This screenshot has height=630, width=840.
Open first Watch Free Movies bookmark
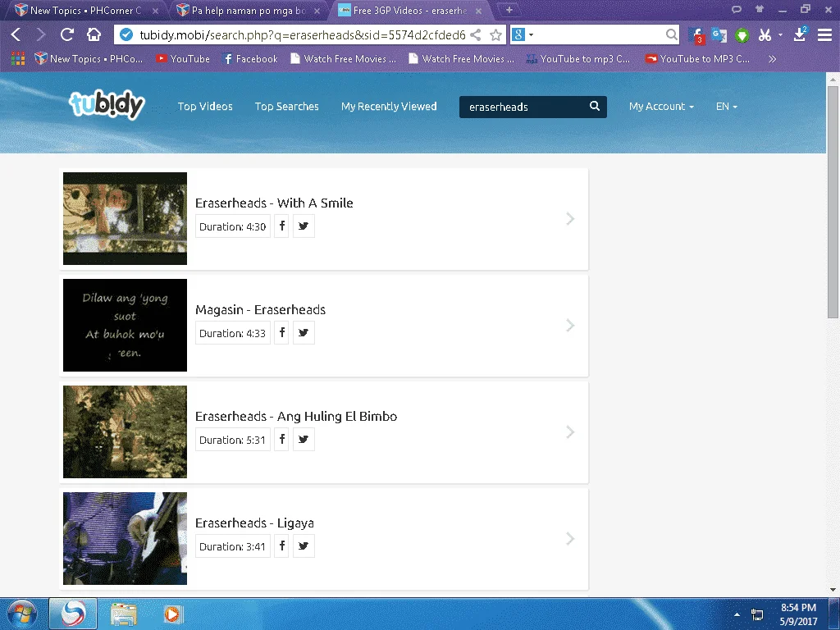344,59
